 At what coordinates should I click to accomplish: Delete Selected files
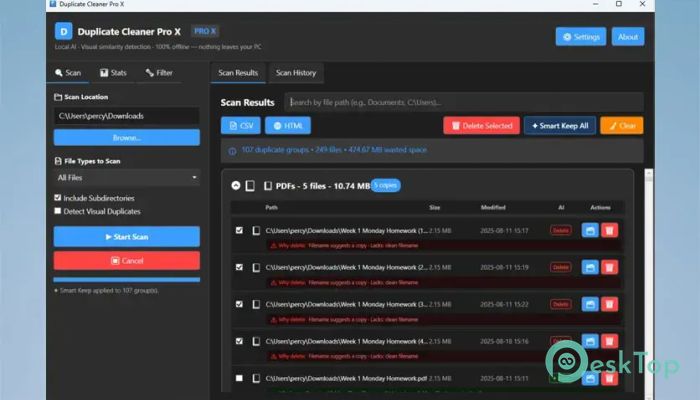(x=481, y=126)
